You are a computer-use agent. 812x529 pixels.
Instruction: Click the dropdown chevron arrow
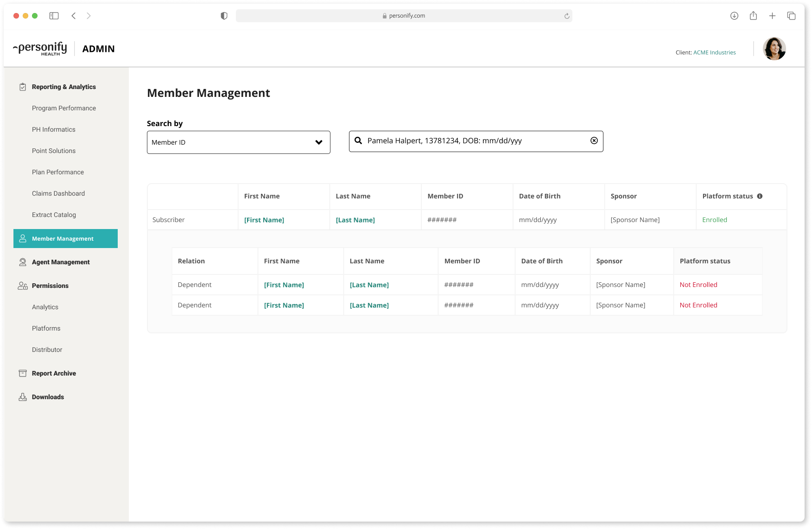pos(319,142)
